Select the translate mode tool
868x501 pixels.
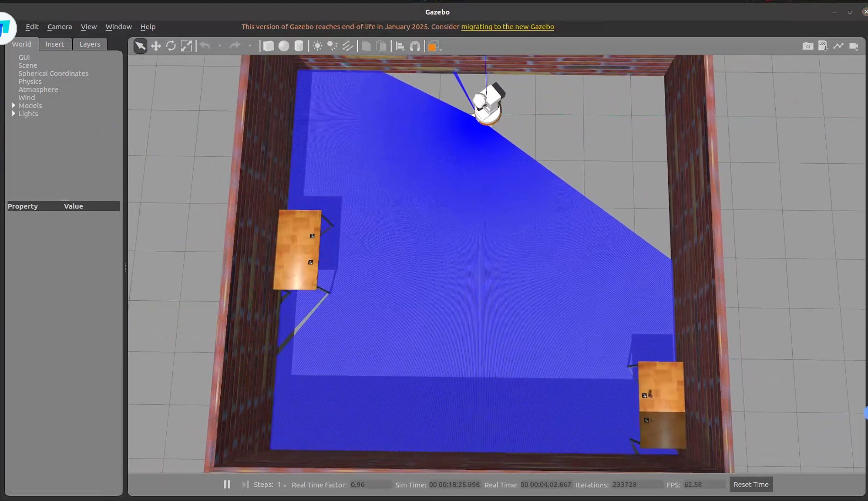(x=156, y=46)
